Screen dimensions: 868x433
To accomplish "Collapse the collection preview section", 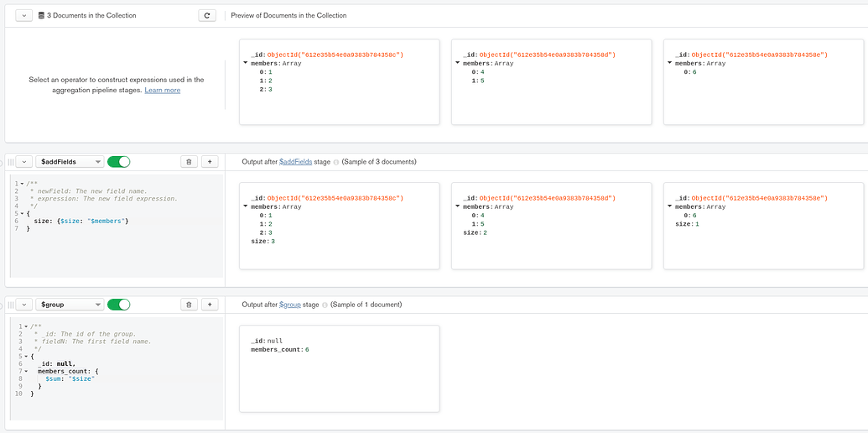I will (x=23, y=15).
